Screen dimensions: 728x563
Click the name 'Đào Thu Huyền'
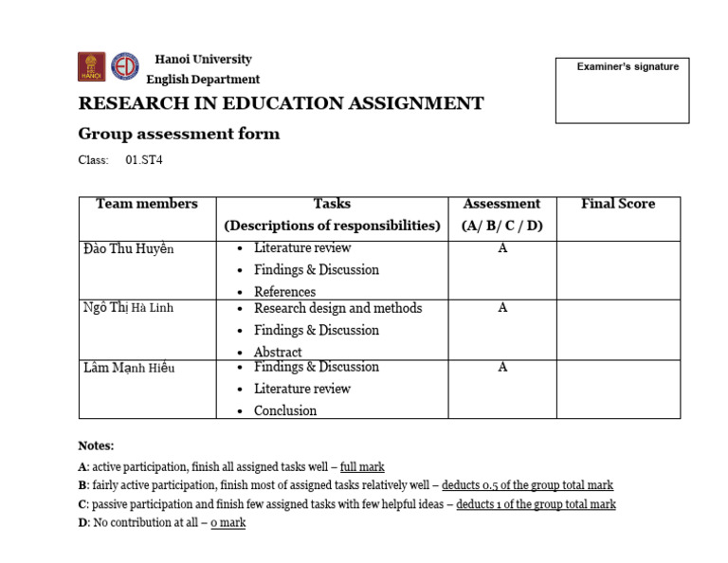129,248
